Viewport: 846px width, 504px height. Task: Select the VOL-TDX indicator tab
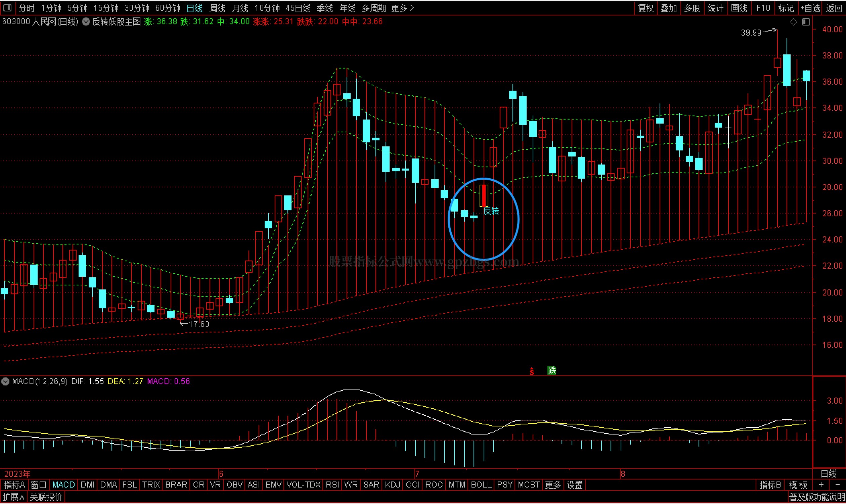[304, 485]
